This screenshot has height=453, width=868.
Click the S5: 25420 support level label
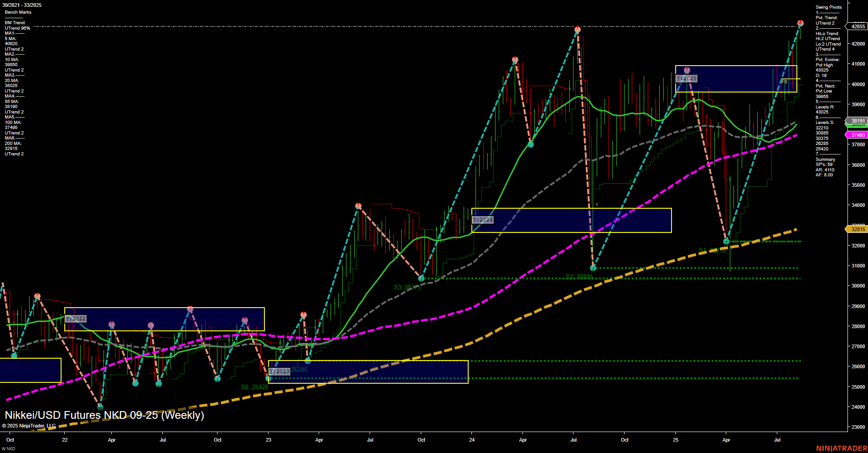pyautogui.click(x=254, y=386)
